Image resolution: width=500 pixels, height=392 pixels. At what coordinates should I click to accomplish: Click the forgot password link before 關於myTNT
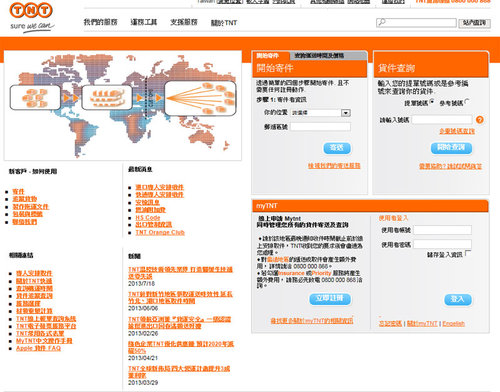390,323
